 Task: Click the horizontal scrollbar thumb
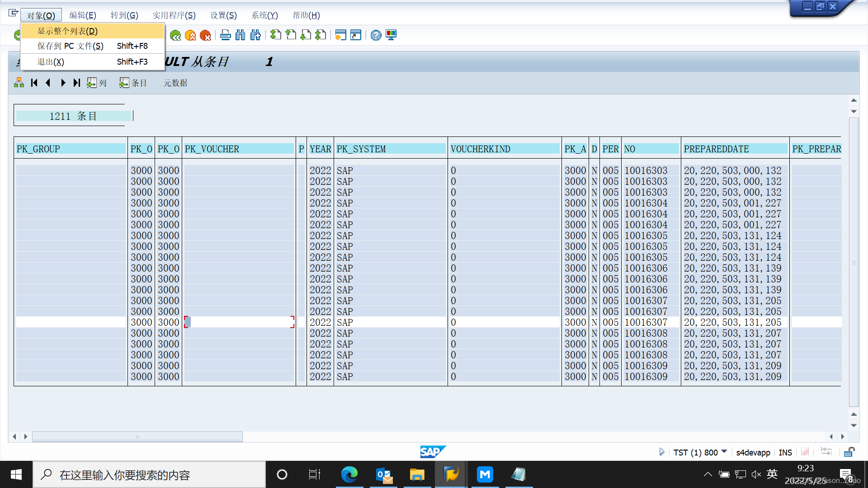(137, 436)
